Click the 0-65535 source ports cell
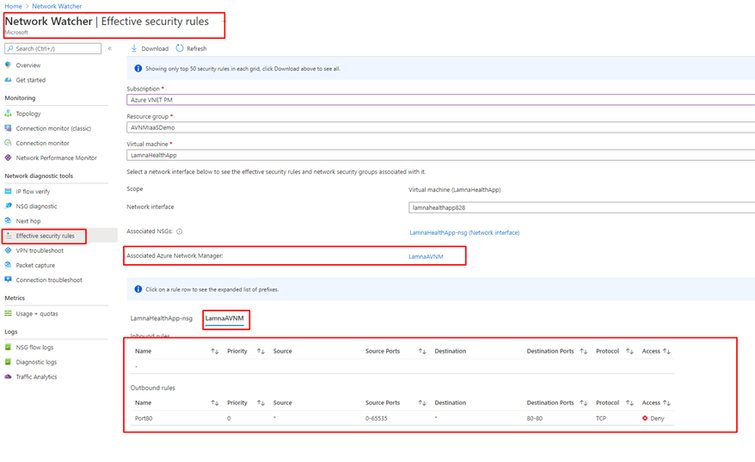 pyautogui.click(x=376, y=418)
